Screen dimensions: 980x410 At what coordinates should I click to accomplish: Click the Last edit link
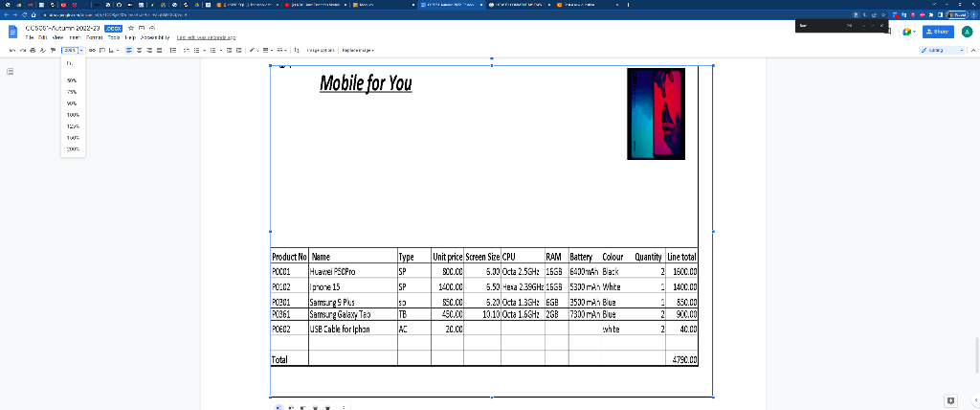click(x=207, y=37)
